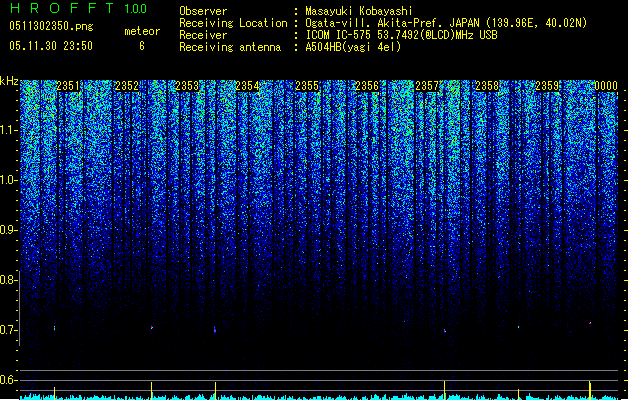Click the 0.9 kHz axis label
This screenshot has height=400, width=629.
click(x=9, y=230)
